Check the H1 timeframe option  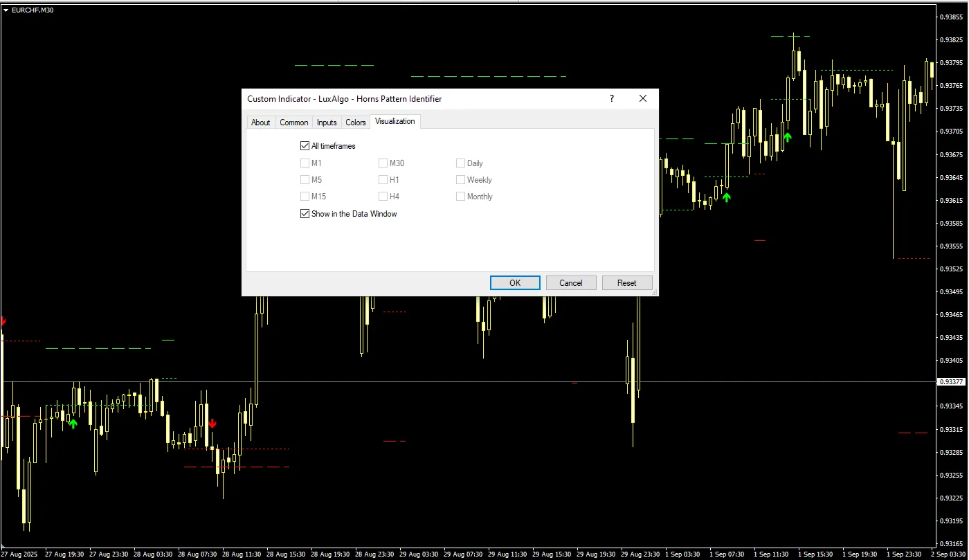383,179
